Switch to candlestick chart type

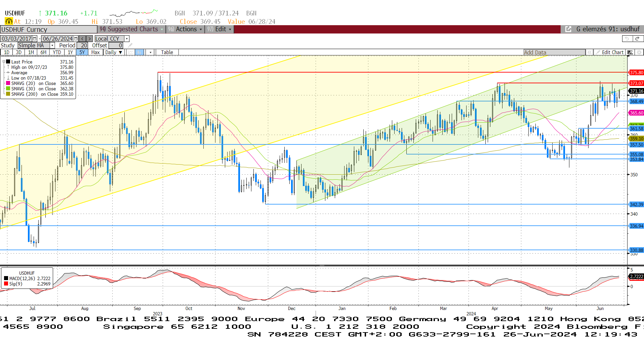(x=139, y=52)
